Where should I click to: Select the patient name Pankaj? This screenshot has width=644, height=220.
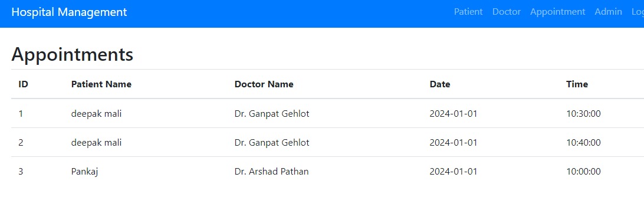point(84,172)
